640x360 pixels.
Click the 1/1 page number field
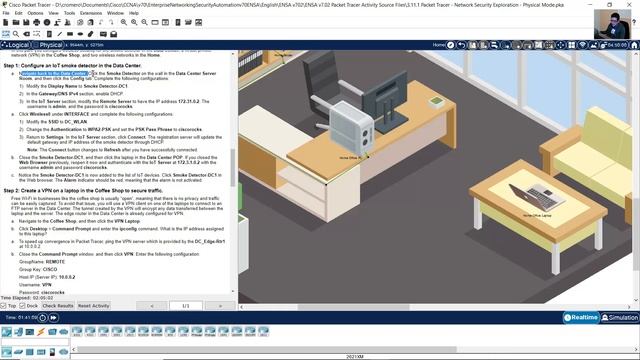click(x=186, y=306)
